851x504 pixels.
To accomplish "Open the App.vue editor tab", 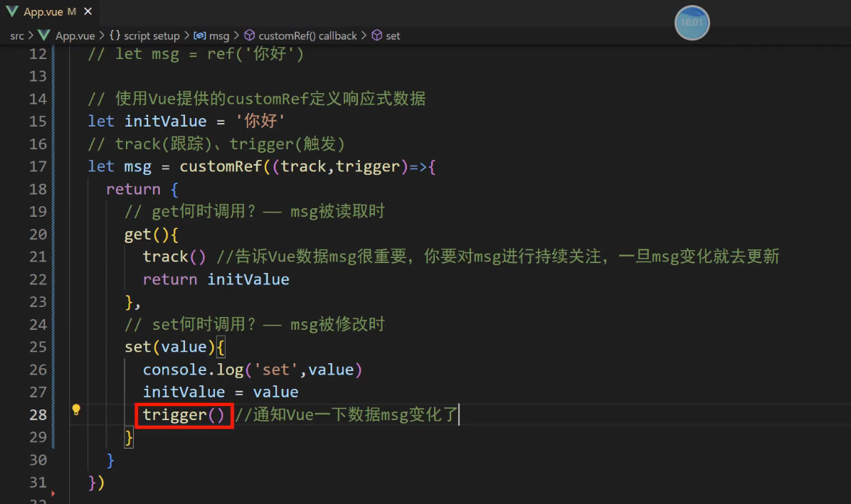I will (49, 11).
